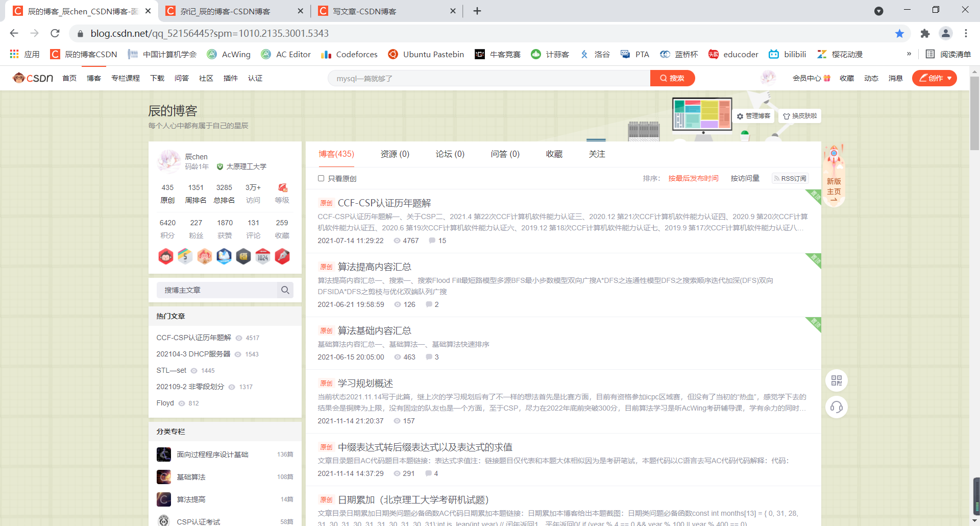
Task: Click the customer service headset icon
Action: (836, 407)
